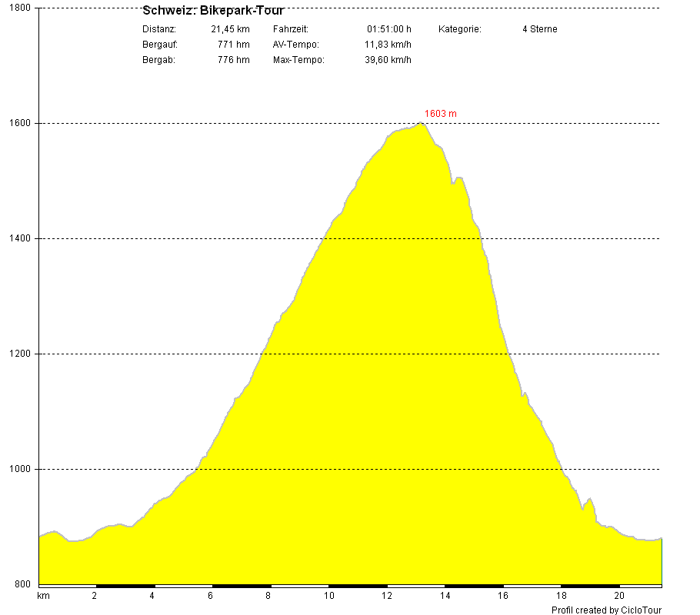Click the 'km' unit label on the distance axis
Image resolution: width=700 pixels, height=615 pixels.
44,596
